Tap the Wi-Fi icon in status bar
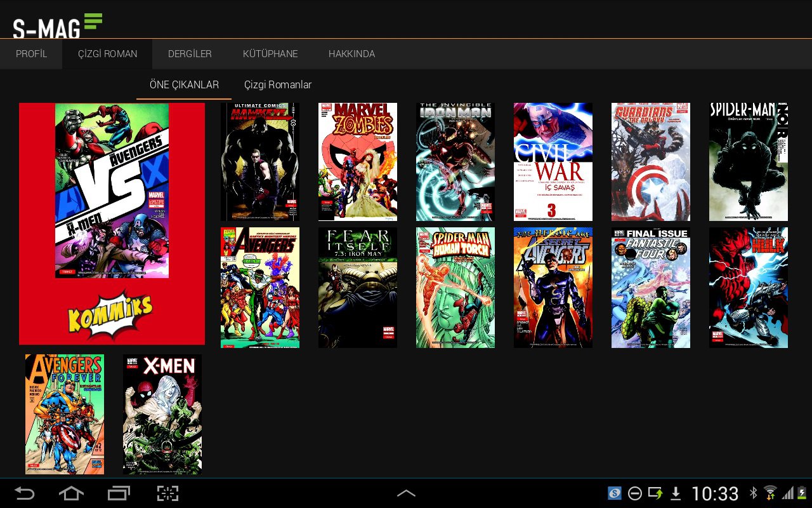This screenshot has width=812, height=508. pos(770,493)
